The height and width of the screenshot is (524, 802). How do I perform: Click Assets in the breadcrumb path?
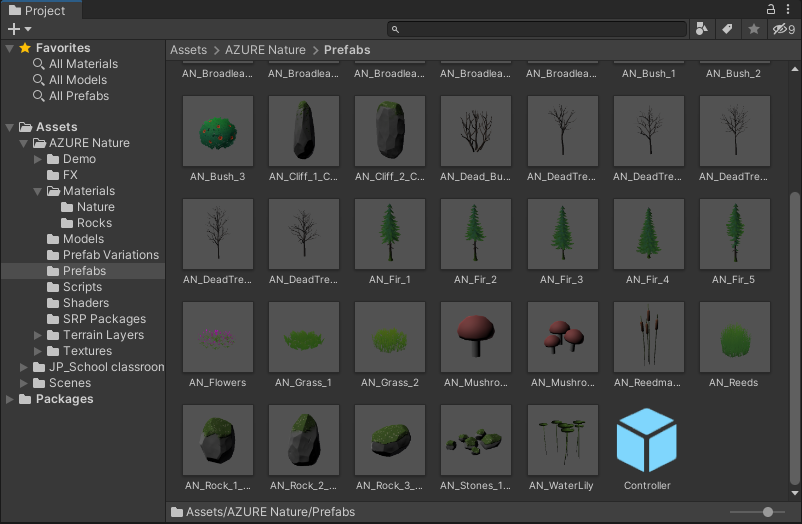(x=188, y=50)
